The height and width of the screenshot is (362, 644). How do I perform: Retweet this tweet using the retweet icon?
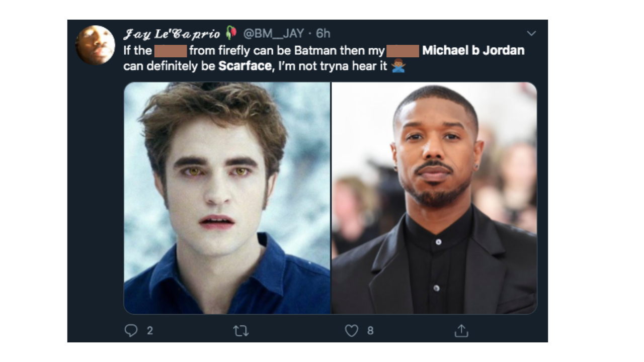(x=241, y=330)
